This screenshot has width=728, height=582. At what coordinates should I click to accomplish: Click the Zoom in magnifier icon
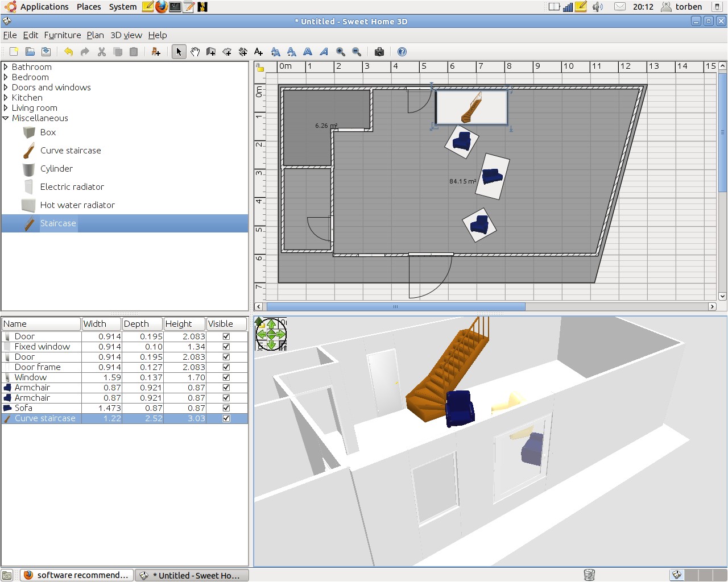click(x=341, y=52)
